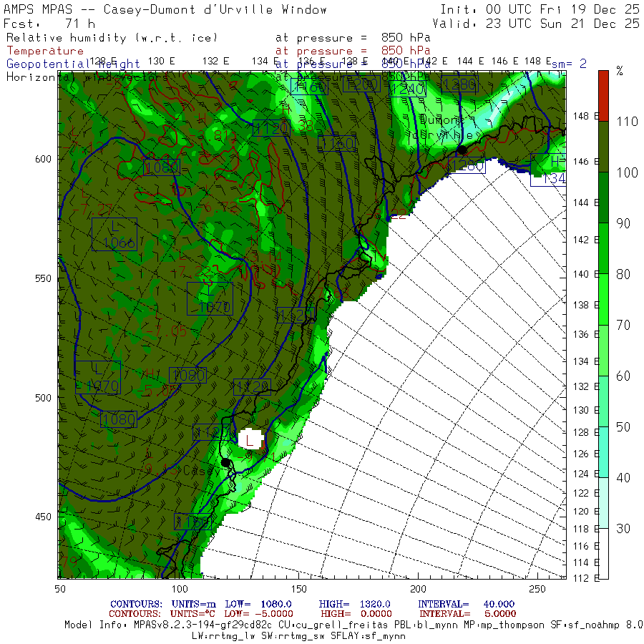The height and width of the screenshot is (644, 644).
Task: Click the red 110% color bar segment
Action: [603, 96]
